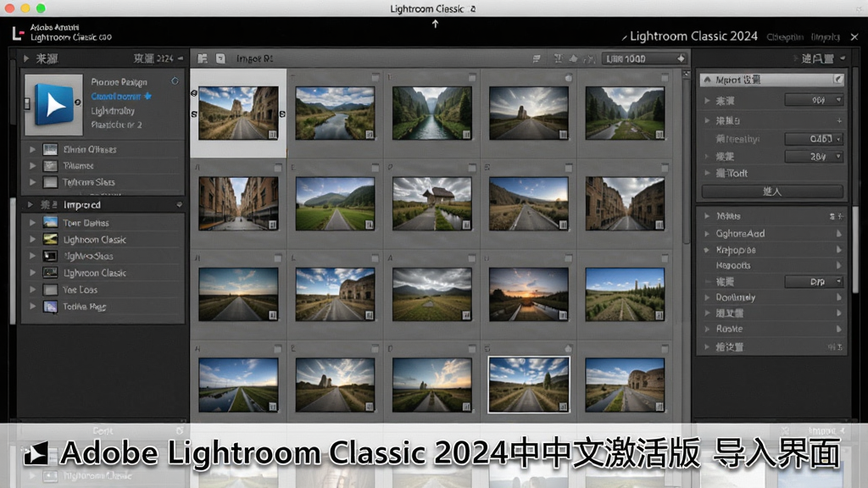Click the plus icon in the right panel
Viewport: 868px width, 488px height.
[x=839, y=120]
